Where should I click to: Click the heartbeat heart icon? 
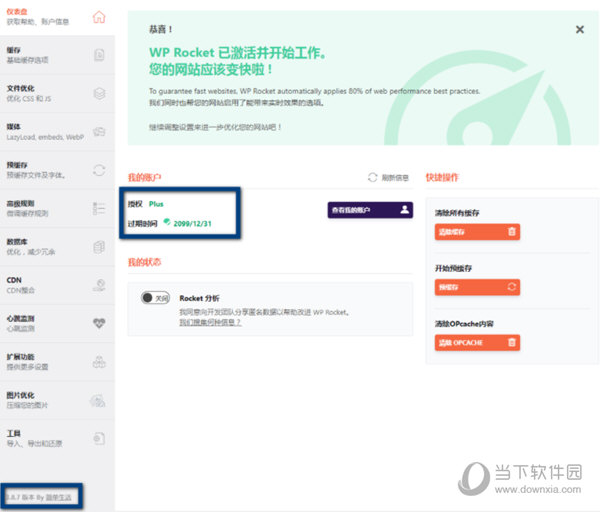click(x=99, y=323)
